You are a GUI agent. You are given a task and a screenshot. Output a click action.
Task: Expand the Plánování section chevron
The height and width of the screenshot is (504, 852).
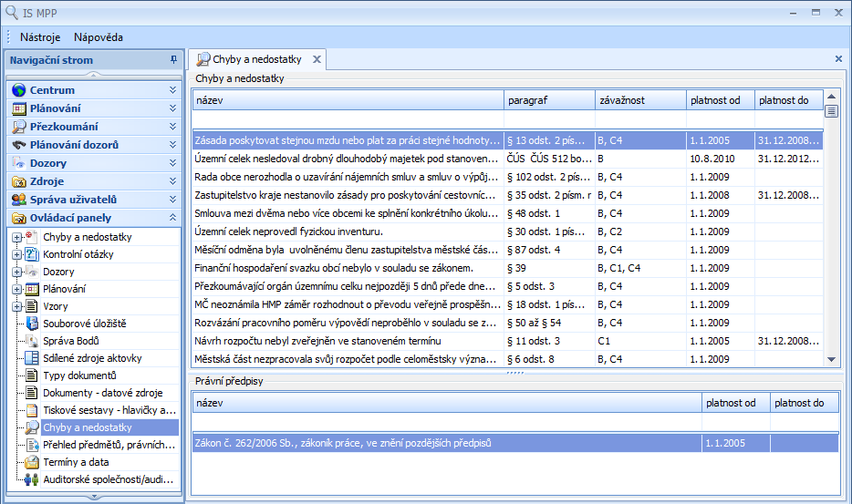[172, 108]
